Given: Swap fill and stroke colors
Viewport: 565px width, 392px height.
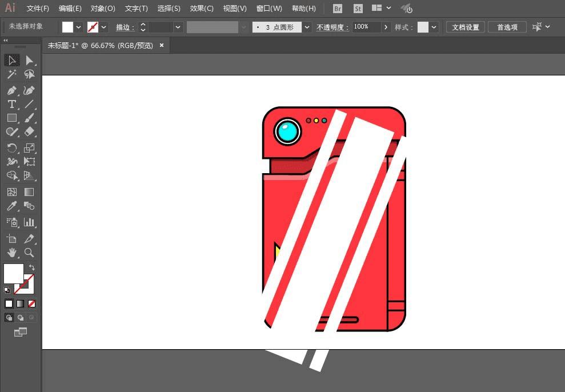Looking at the screenshot, I should tap(32, 267).
